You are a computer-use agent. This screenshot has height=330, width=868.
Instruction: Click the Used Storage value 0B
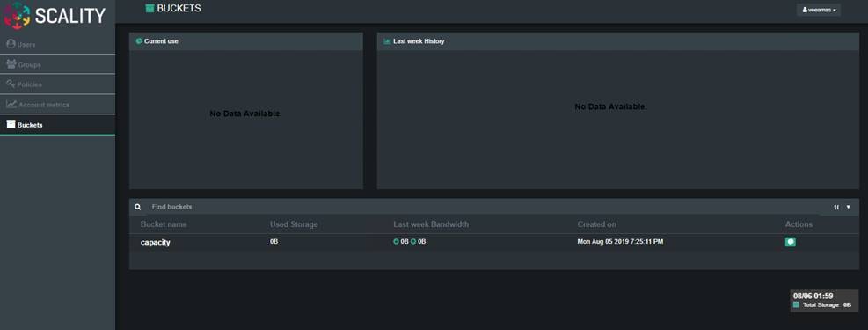[x=274, y=242]
